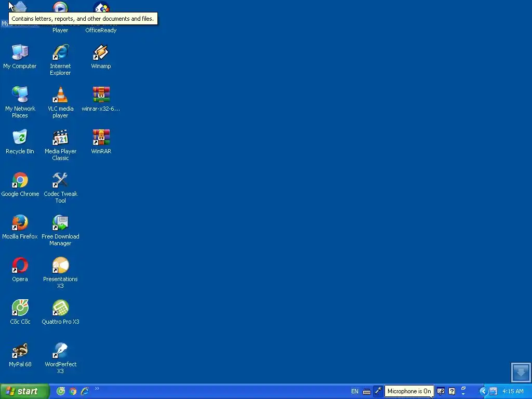Launch Chrome from Quick Launch bar
Screen dimensions: 532x399
pos(73,391)
